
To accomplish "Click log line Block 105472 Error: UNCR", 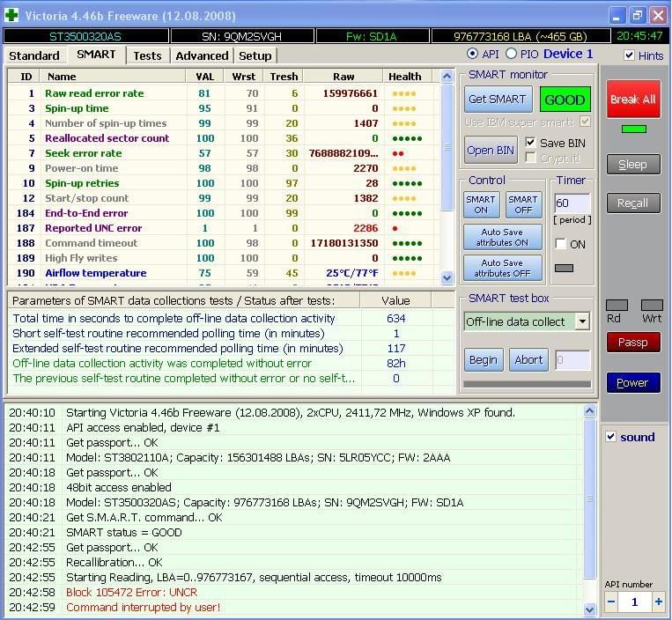I will [132, 592].
